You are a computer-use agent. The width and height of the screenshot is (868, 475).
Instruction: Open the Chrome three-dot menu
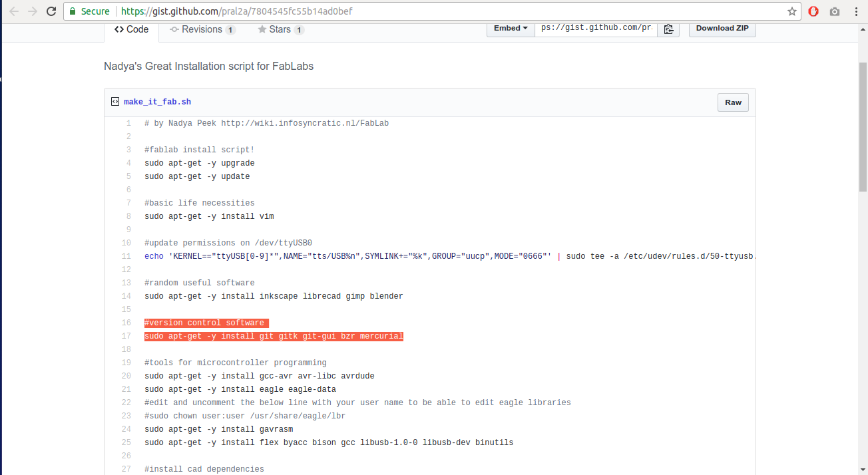[856, 11]
